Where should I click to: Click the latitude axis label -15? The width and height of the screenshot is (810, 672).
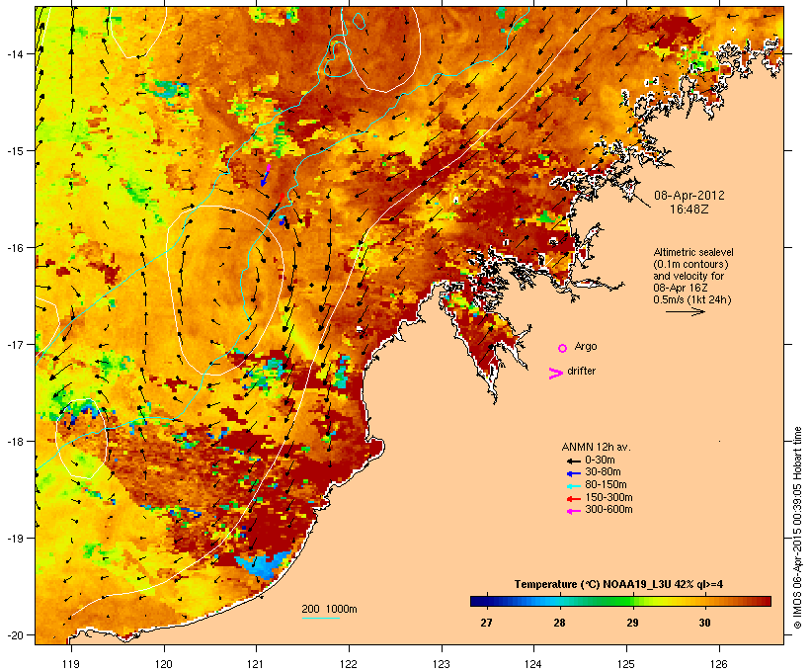15,151
